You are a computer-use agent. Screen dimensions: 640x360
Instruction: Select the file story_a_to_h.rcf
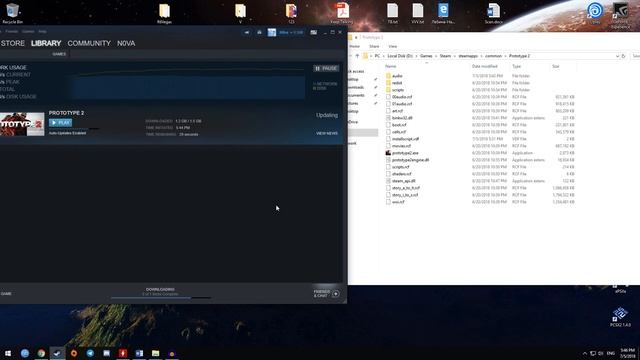(x=406, y=188)
